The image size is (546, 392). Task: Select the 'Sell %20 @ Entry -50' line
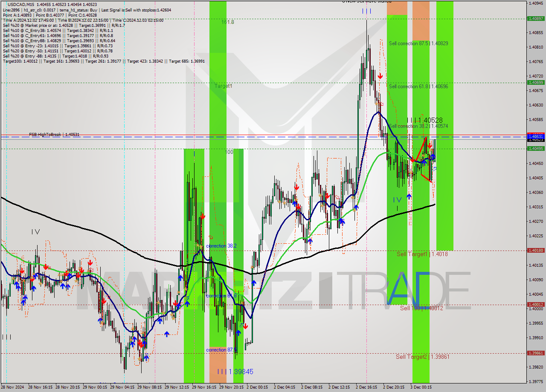[x=58, y=51]
